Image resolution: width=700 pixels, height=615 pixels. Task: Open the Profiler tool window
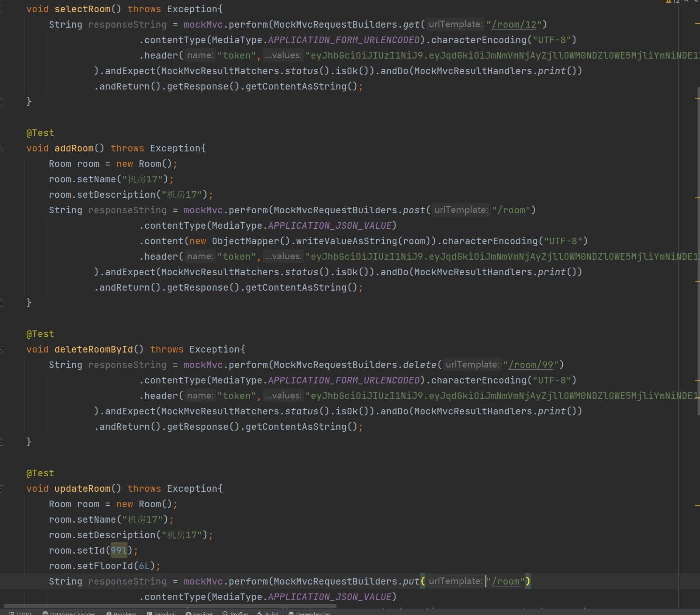coord(236,613)
